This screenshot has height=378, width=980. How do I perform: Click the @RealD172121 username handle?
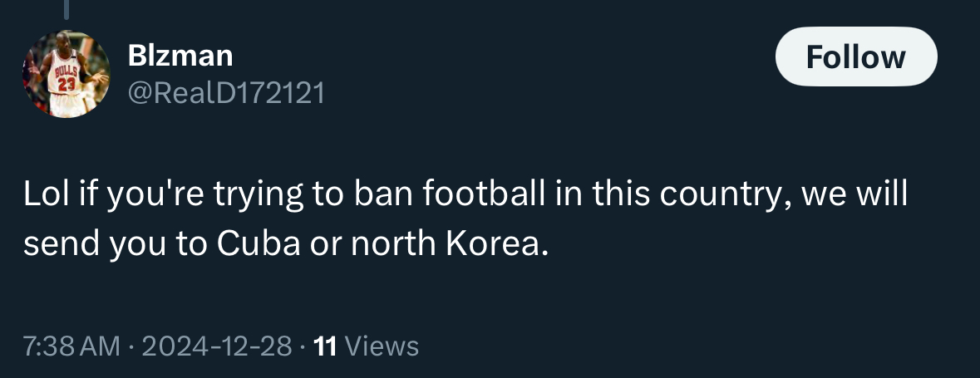click(x=225, y=93)
